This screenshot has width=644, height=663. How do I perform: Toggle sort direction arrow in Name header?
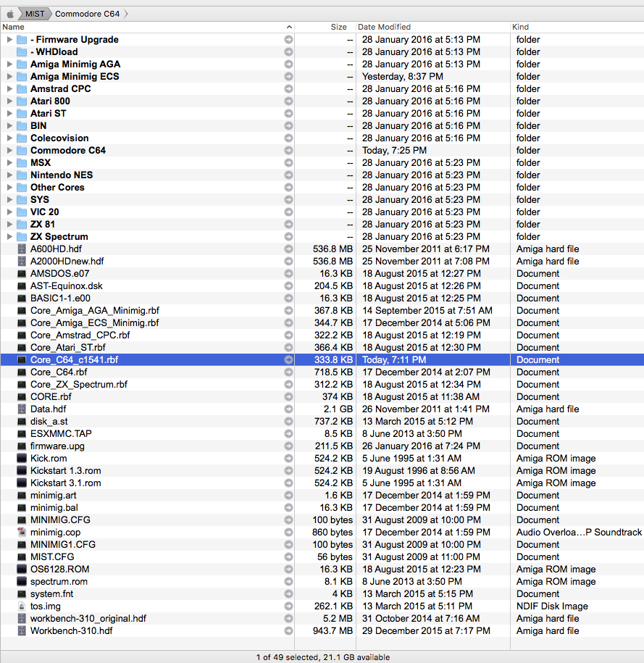pos(289,27)
